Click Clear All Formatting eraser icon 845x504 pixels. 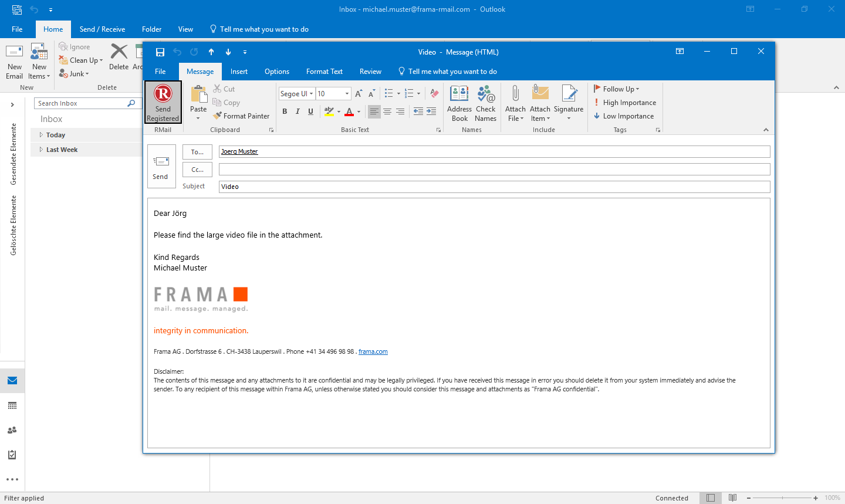(434, 93)
